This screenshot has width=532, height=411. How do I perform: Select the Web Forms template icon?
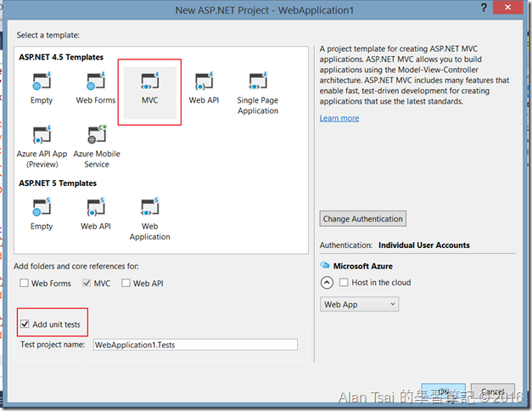coord(96,82)
